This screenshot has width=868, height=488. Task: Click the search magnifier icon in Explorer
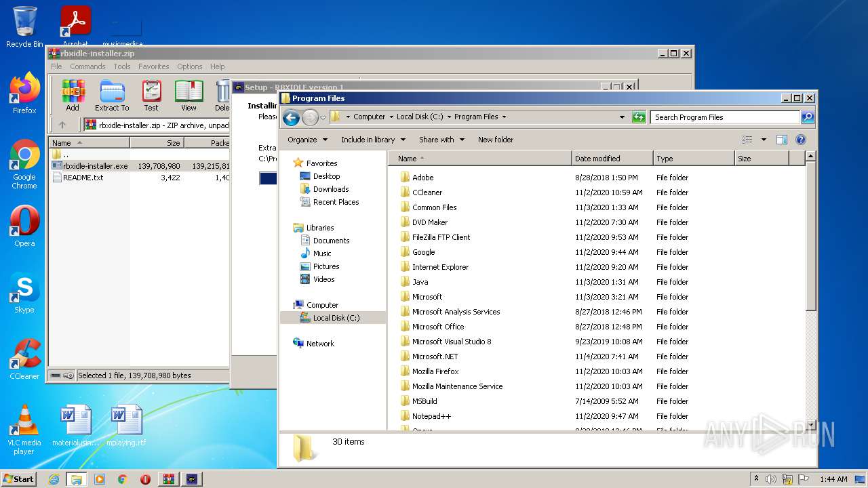tap(808, 117)
